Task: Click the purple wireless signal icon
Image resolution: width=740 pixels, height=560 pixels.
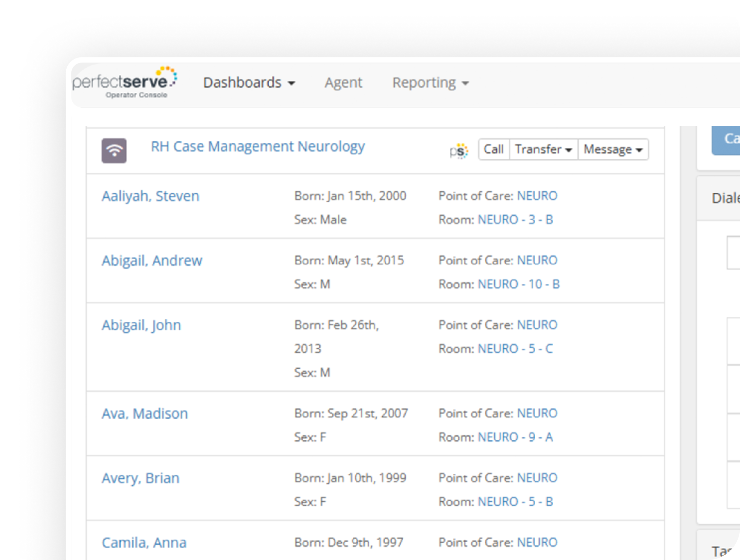Action: click(x=114, y=151)
